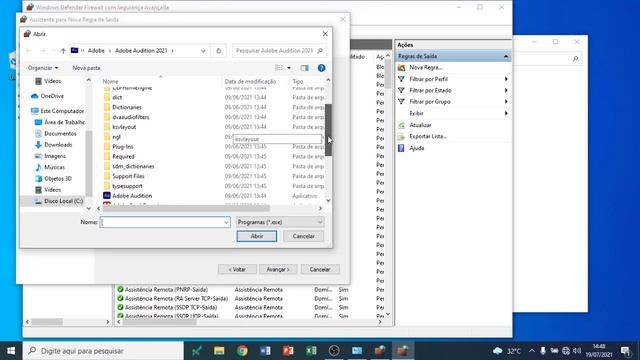Cancel the Abrir file dialog
Image resolution: width=640 pixels, height=360 pixels.
304,236
